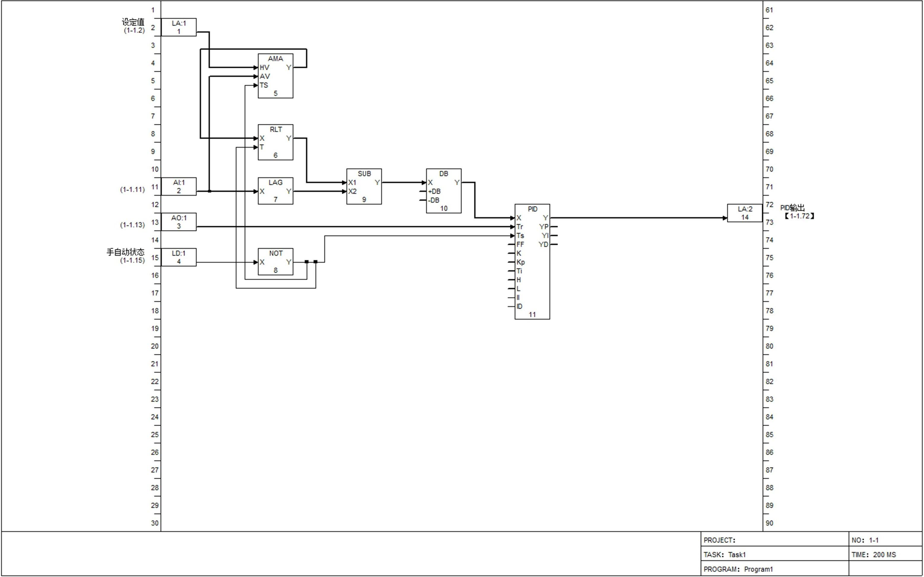Select the LA:2 PID output block

tap(745, 213)
